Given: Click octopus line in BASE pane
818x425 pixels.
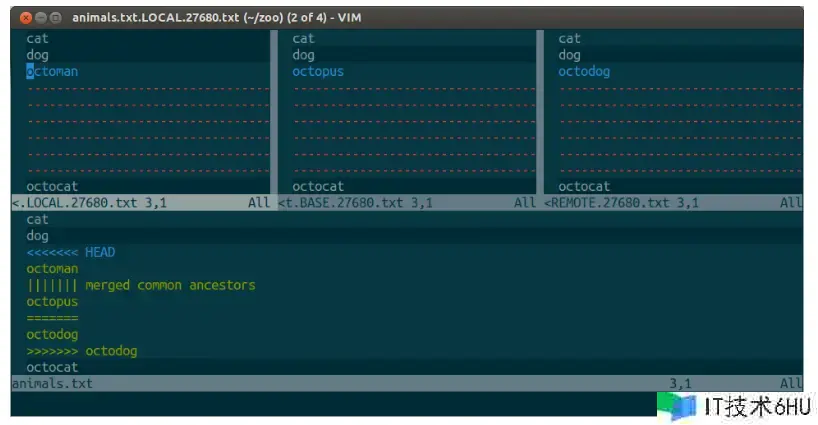Looking at the screenshot, I should point(318,71).
